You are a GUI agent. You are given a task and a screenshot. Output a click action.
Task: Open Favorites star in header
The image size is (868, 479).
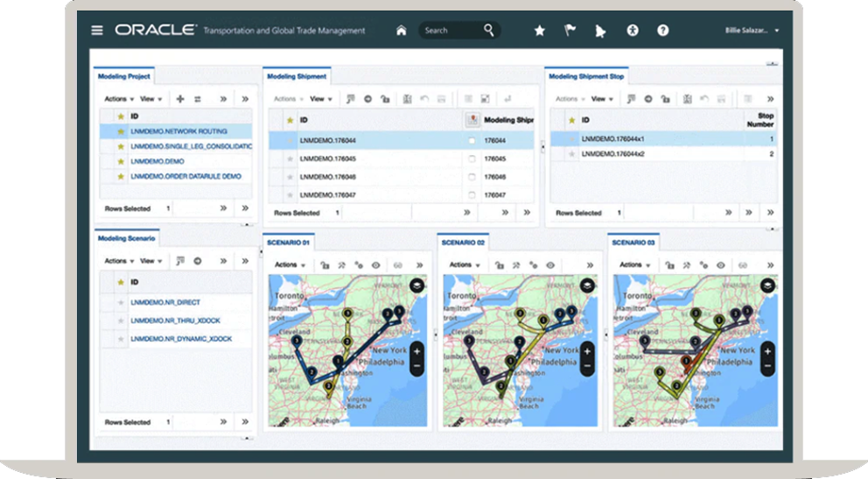pos(539,31)
